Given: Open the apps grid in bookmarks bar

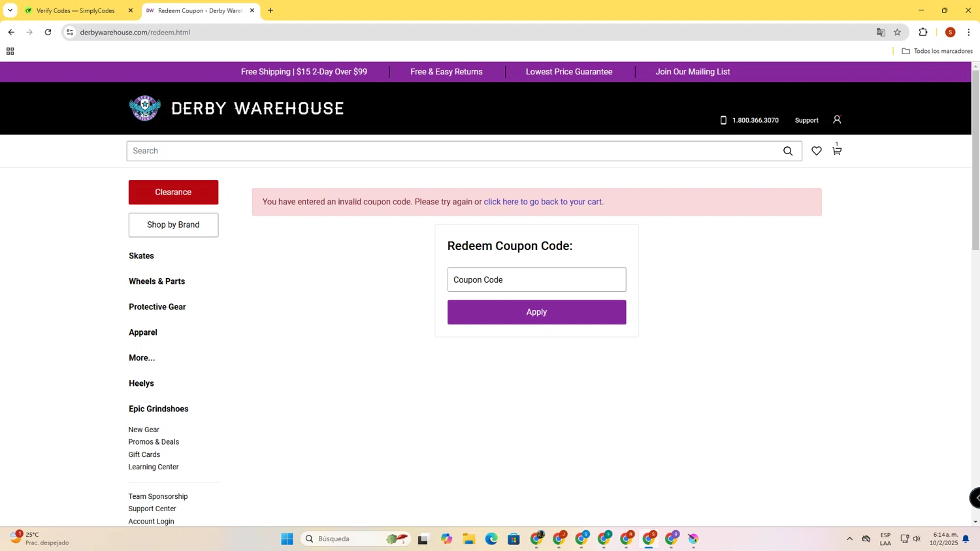Looking at the screenshot, I should click(x=10, y=51).
